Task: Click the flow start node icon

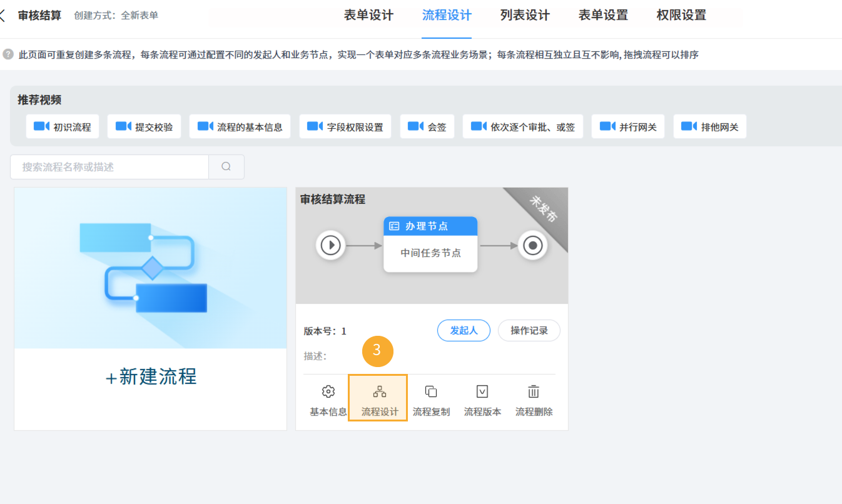Action: pos(331,245)
